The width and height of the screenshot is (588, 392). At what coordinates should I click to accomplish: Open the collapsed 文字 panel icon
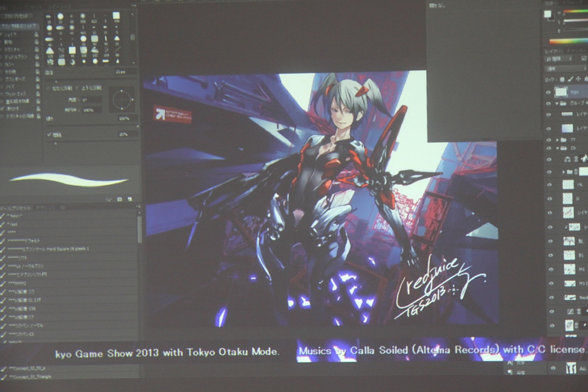coord(510,363)
